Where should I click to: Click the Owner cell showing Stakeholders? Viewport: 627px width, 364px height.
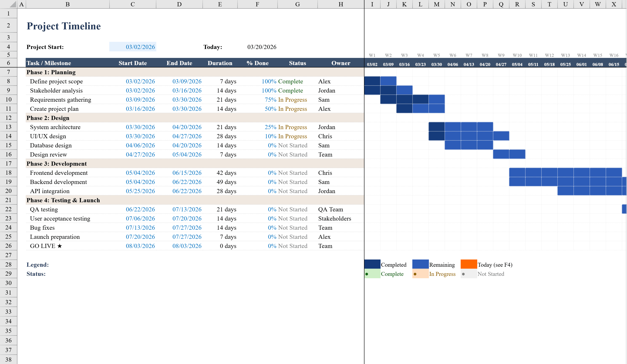click(x=335, y=218)
